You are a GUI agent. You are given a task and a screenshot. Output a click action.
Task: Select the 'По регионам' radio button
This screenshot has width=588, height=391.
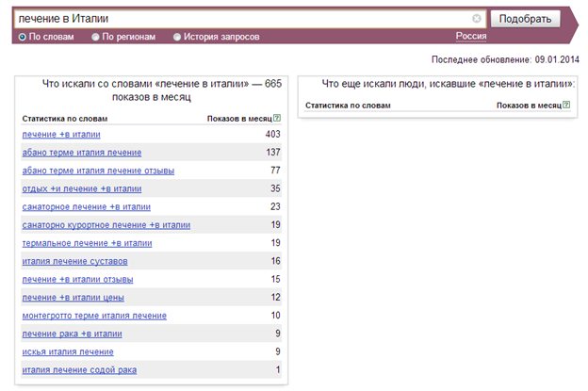(x=95, y=37)
